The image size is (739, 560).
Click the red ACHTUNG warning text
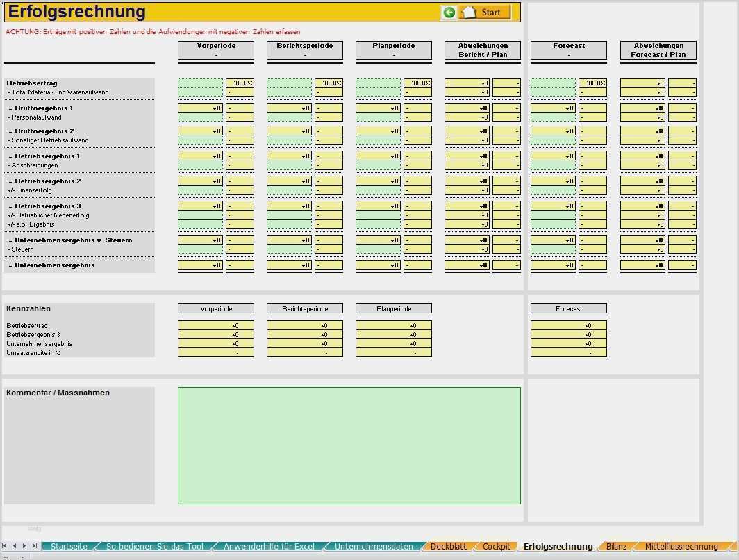point(153,31)
